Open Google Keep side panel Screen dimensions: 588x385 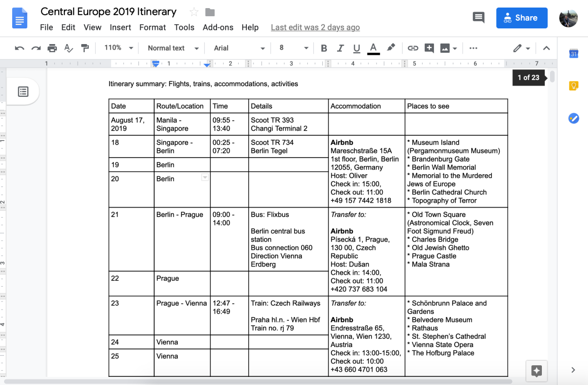[573, 86]
